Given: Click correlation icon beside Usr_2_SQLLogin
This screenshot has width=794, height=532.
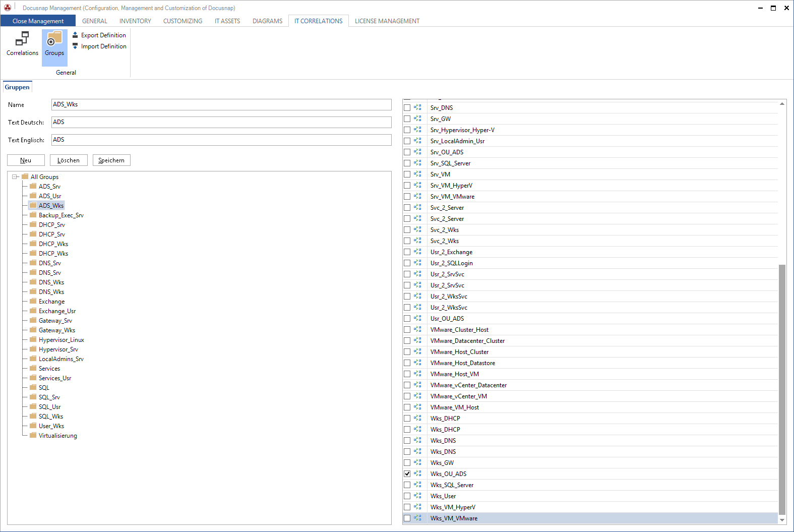Looking at the screenshot, I should coord(417,263).
